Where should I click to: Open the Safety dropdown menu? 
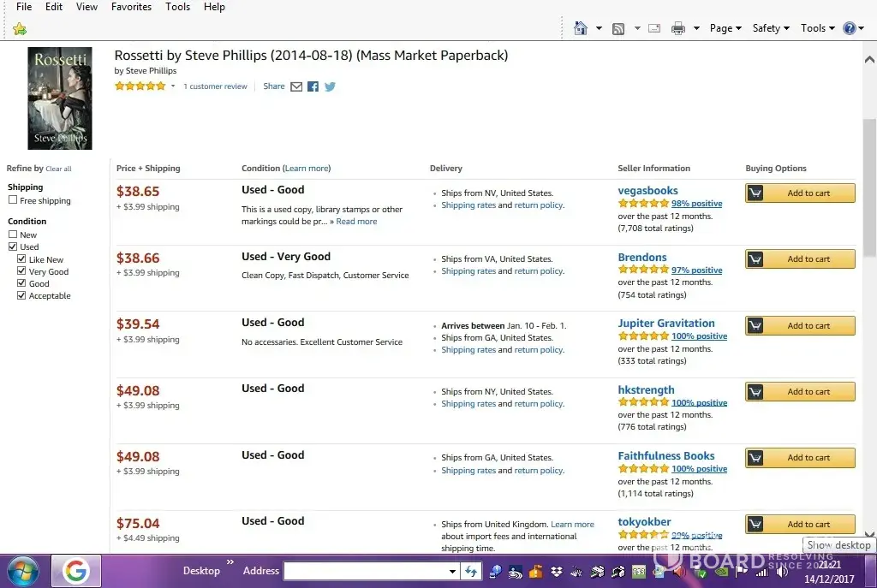(x=771, y=28)
